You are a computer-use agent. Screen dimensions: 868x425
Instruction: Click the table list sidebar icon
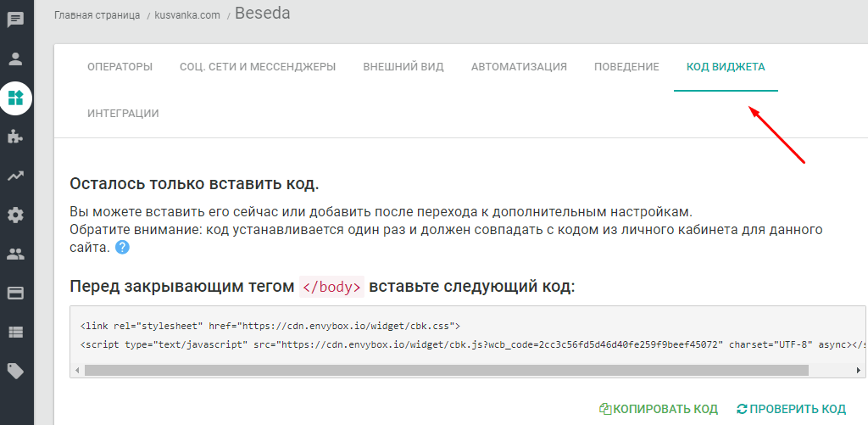point(15,332)
